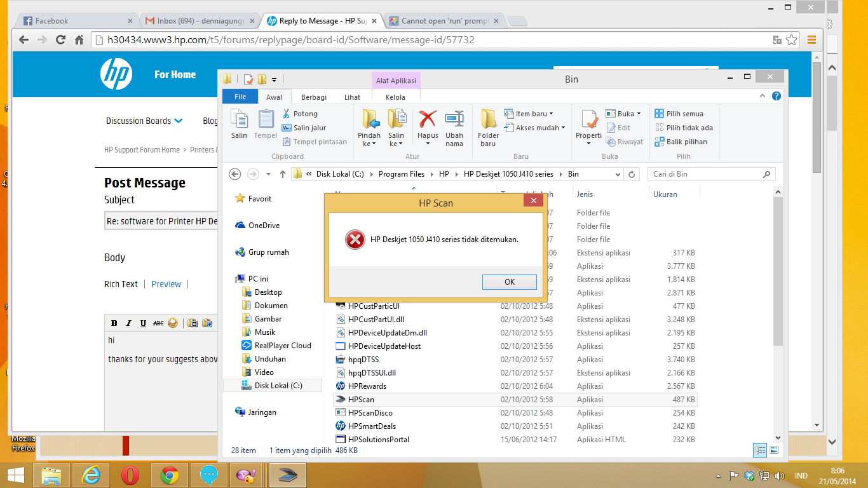Open the Preview link for the post body
Image resolution: width=868 pixels, height=488 pixels.
click(166, 284)
